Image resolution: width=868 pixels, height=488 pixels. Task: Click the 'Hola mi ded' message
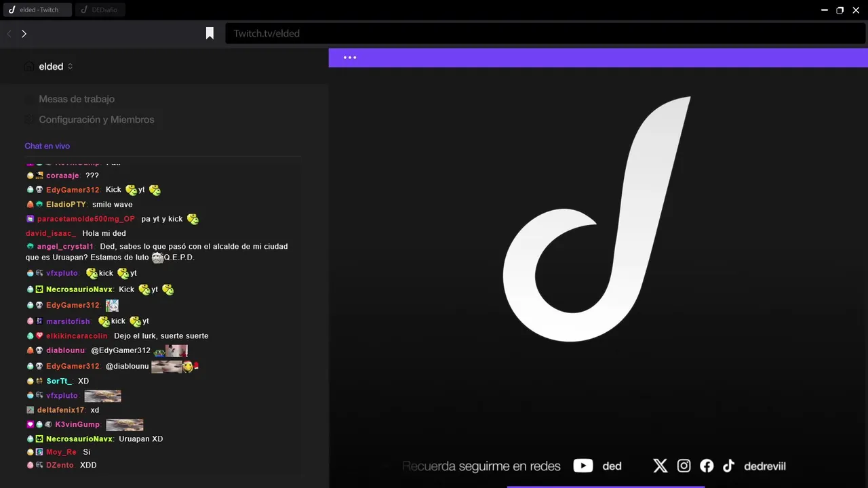click(104, 233)
